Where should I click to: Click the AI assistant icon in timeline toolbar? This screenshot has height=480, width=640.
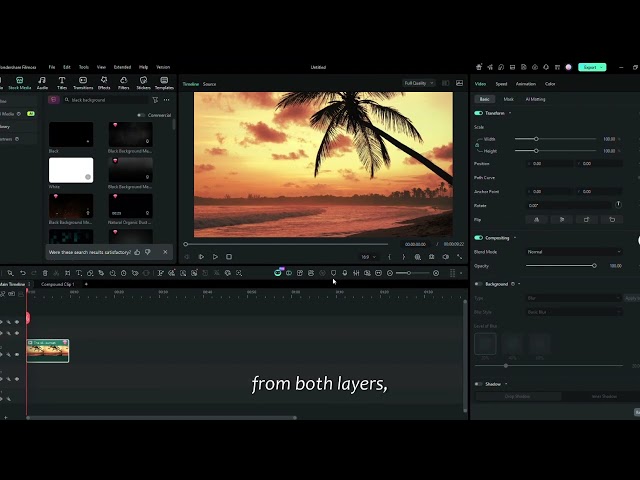pos(278,273)
